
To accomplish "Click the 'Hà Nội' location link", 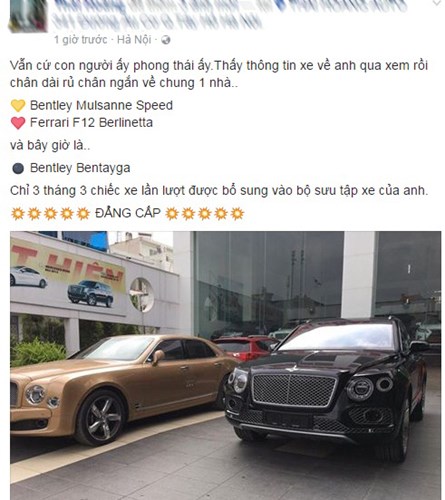I will tap(134, 40).
